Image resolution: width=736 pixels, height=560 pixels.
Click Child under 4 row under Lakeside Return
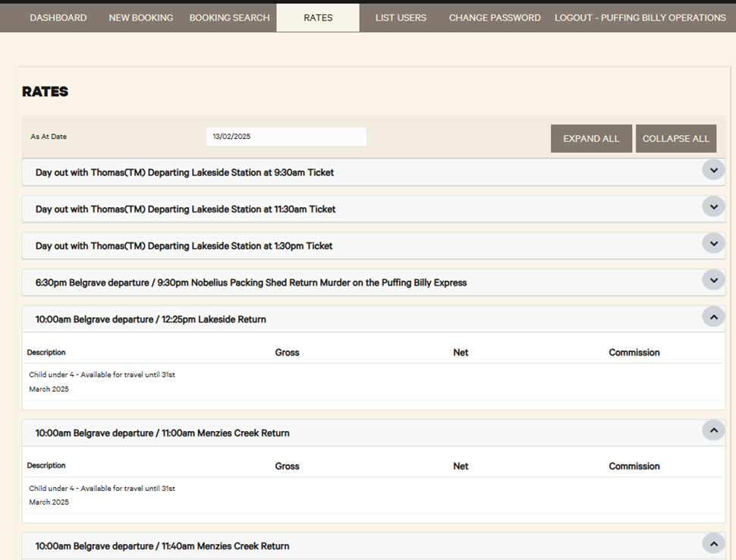[x=373, y=382]
